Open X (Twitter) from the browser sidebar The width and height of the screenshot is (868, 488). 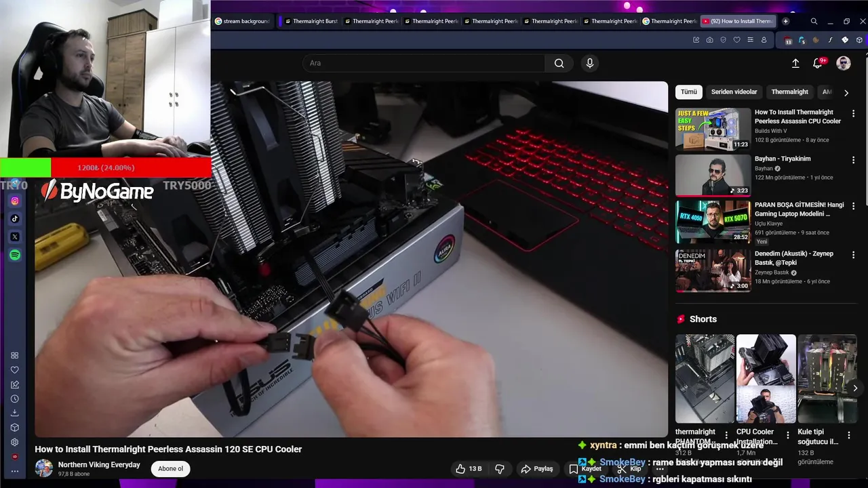(x=15, y=237)
